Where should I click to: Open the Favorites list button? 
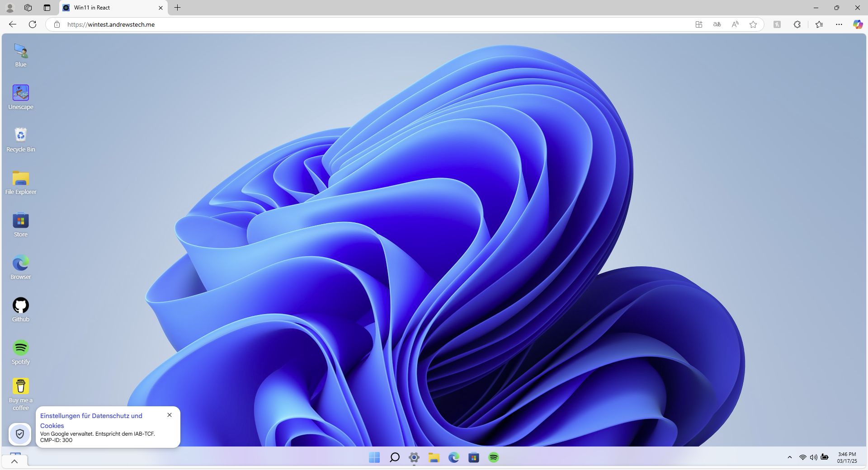[819, 24]
